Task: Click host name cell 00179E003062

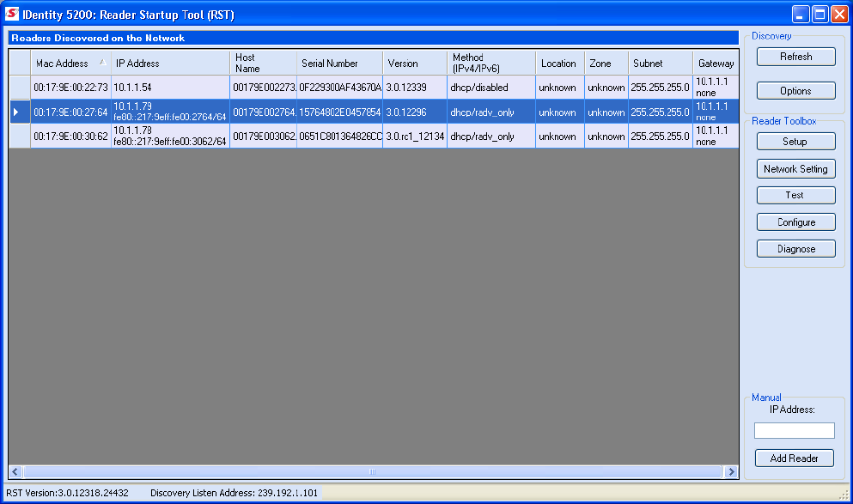Action: tap(264, 137)
